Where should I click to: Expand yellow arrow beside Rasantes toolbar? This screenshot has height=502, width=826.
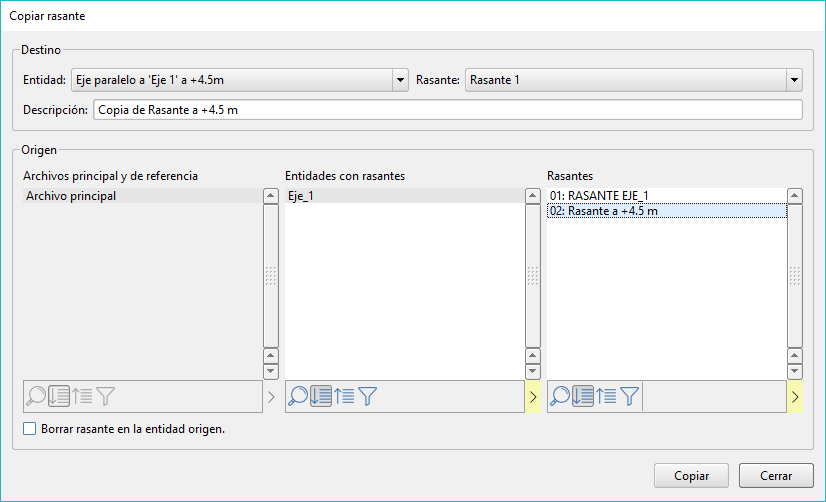[x=794, y=397]
